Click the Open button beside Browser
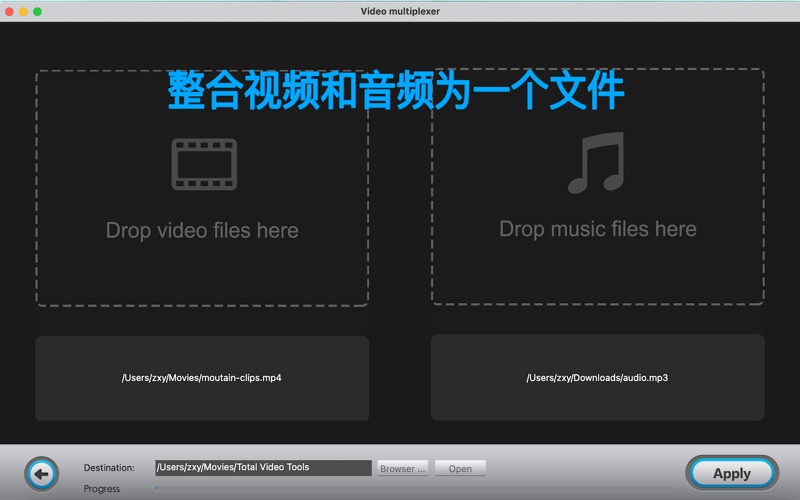800x500 pixels. [460, 468]
